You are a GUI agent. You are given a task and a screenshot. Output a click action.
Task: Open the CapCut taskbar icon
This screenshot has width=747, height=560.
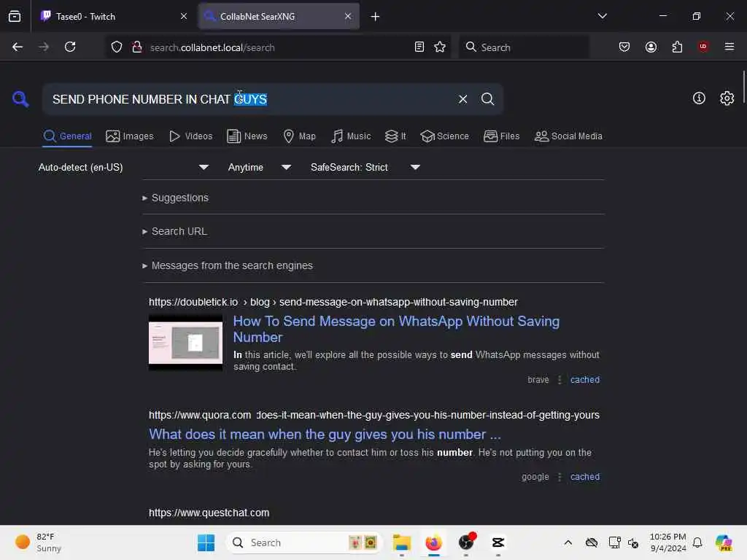(x=498, y=542)
